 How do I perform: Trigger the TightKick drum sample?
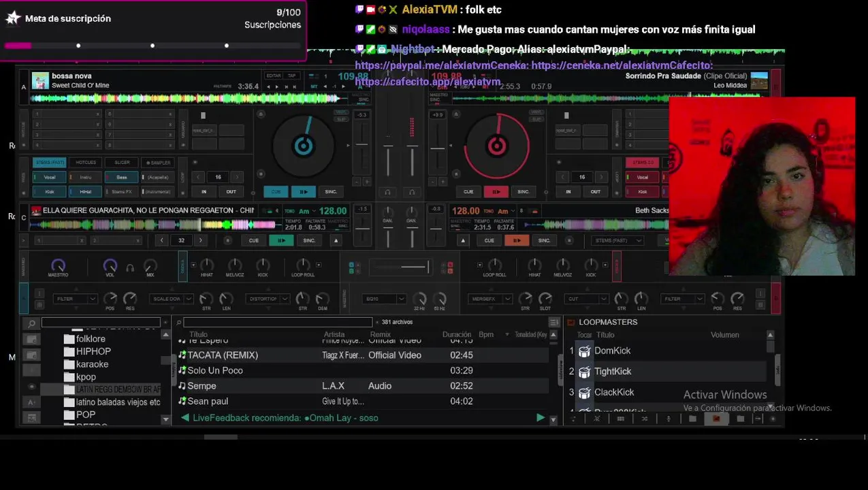pyautogui.click(x=584, y=372)
